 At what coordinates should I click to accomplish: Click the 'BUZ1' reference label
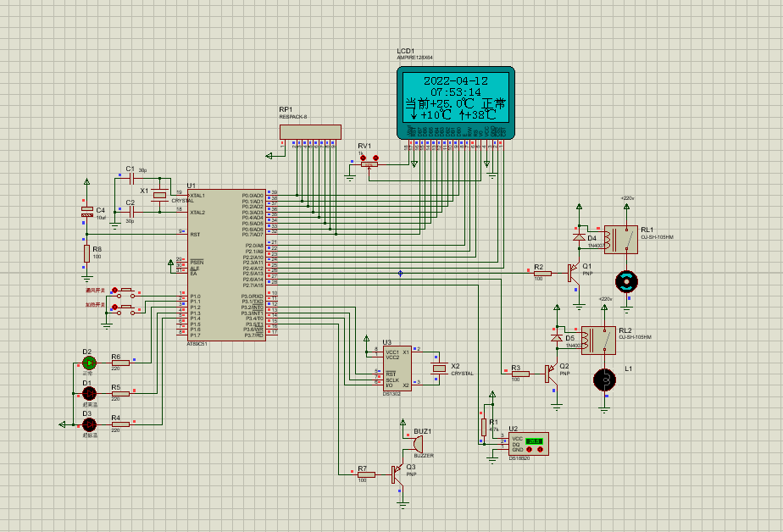423,431
